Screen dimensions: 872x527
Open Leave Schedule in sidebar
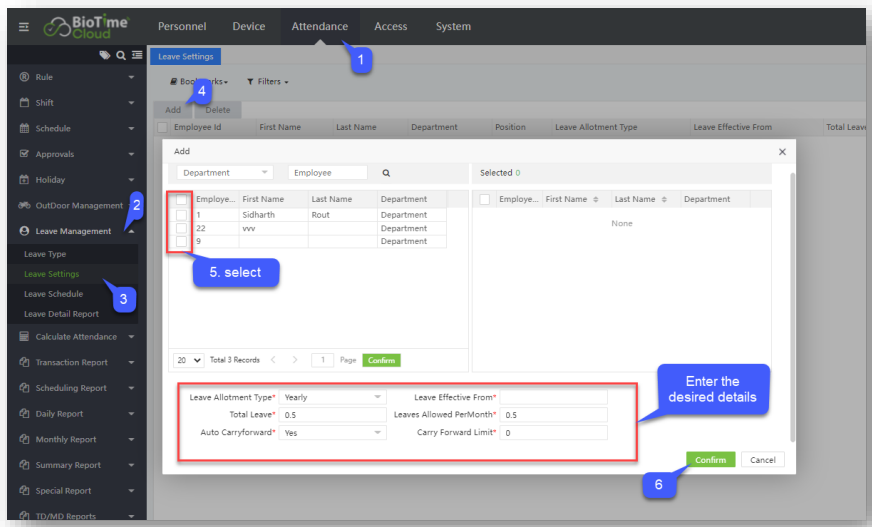(53, 294)
